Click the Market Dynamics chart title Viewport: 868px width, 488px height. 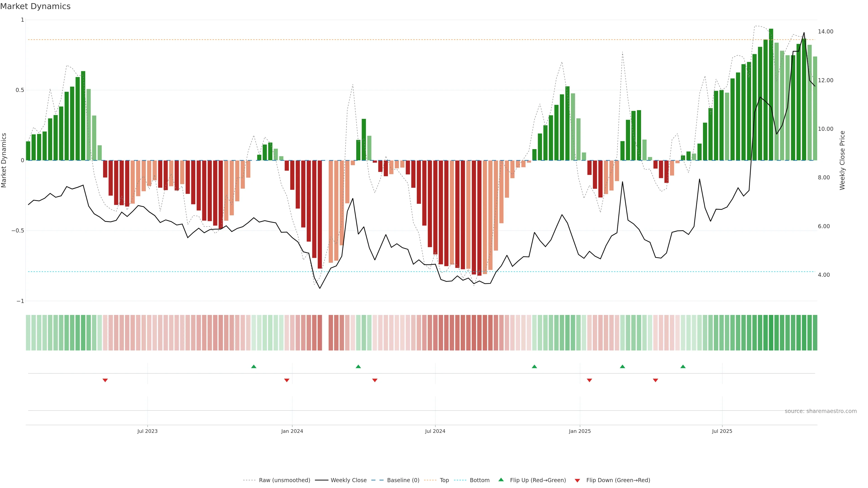click(35, 6)
